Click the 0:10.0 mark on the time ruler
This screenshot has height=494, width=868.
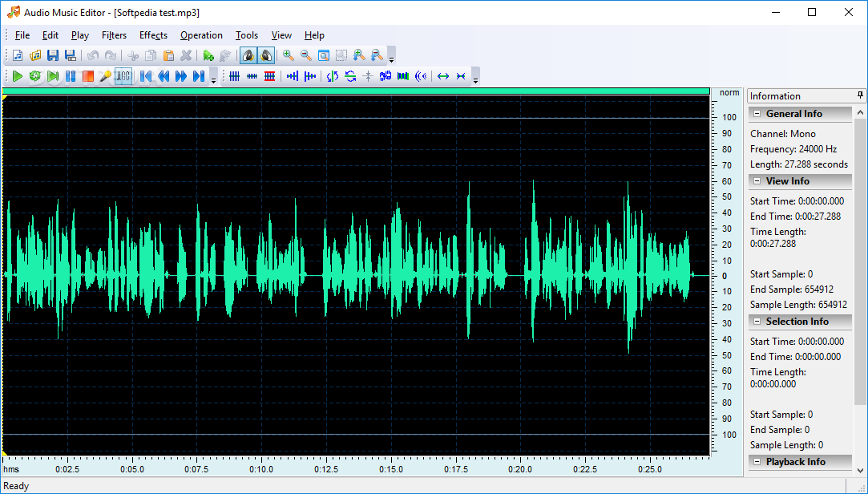pos(260,469)
